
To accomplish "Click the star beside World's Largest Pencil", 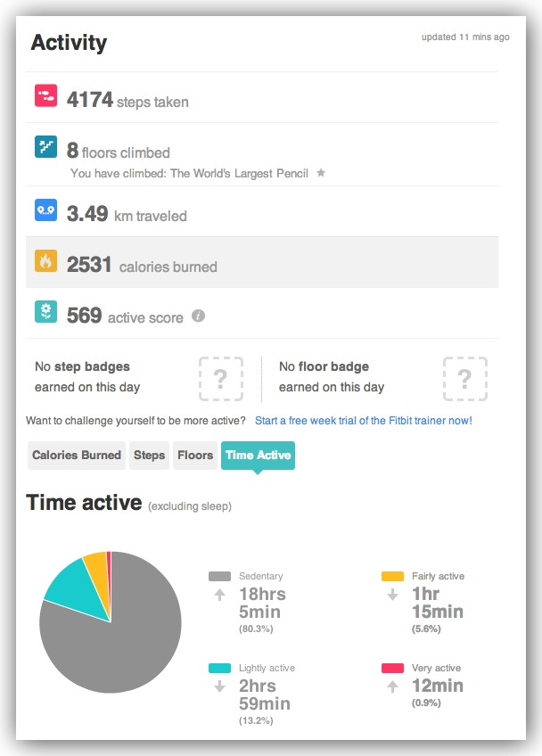I will tap(321, 173).
